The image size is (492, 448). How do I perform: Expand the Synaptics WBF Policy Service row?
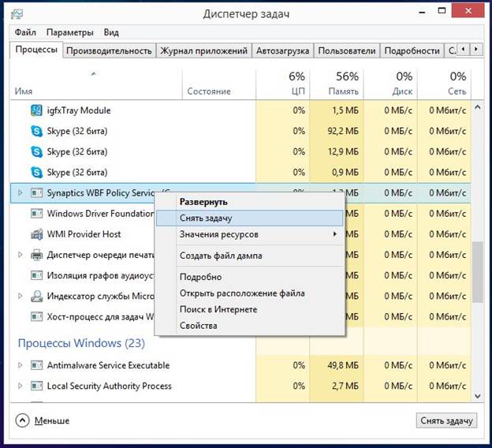tap(20, 192)
